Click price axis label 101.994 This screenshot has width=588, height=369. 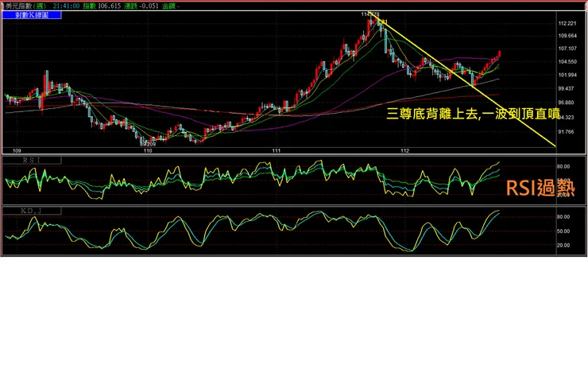point(567,75)
